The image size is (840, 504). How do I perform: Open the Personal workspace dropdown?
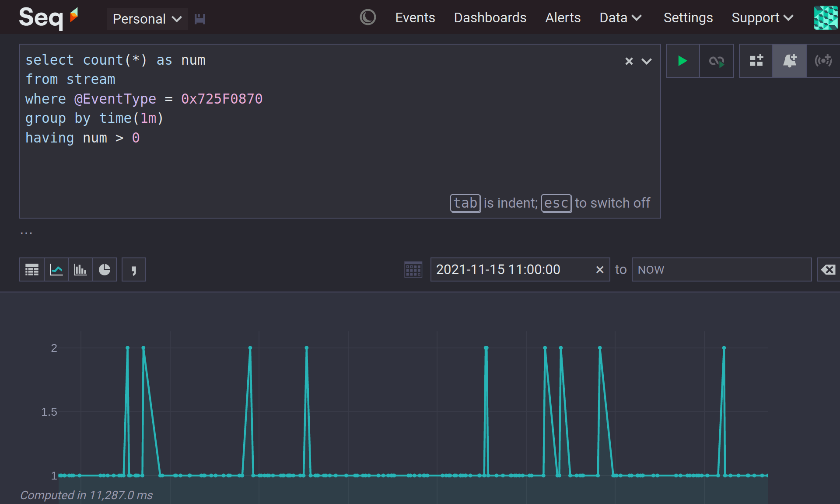pyautogui.click(x=147, y=19)
